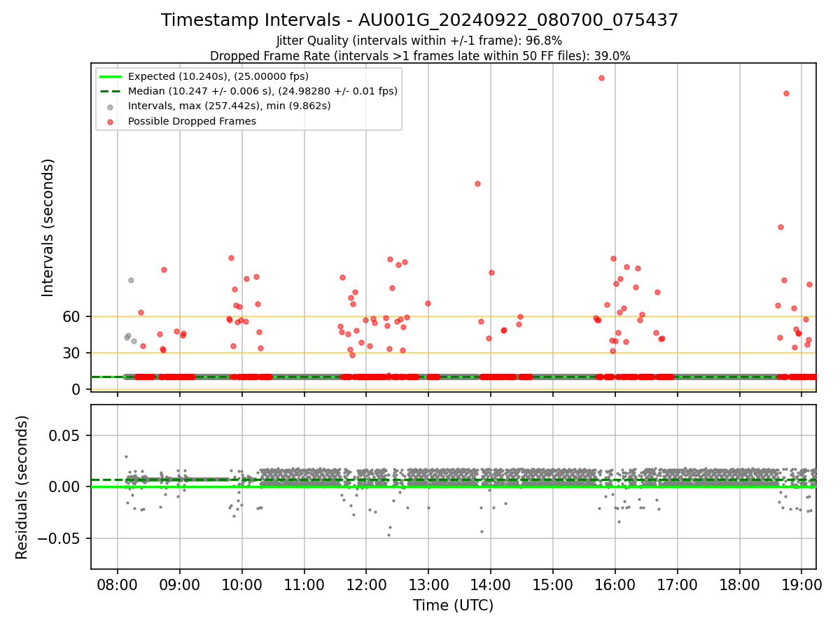Click the '12:00' time tick label
The height and width of the screenshot is (630, 840).
point(366,585)
